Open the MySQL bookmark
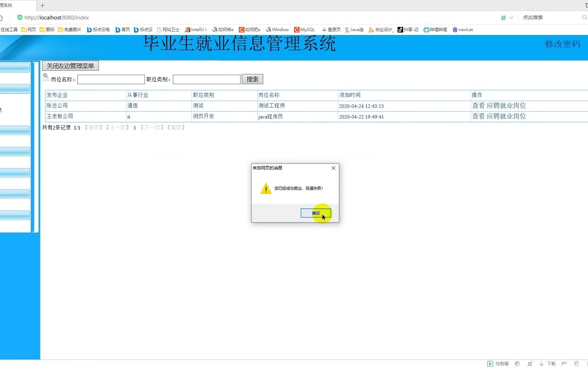588x368 pixels. (x=305, y=30)
